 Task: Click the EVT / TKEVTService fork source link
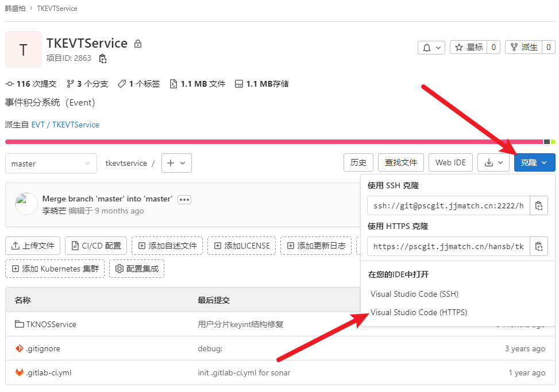65,125
